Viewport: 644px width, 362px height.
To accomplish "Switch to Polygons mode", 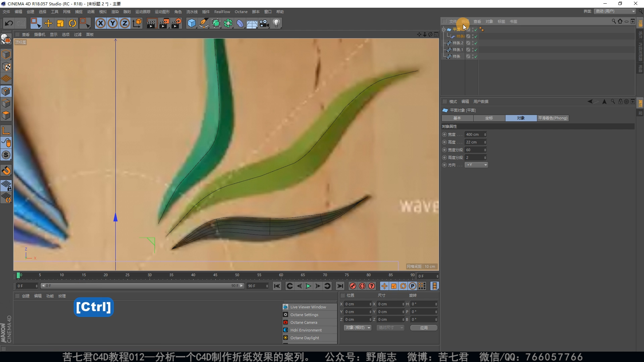I will pyautogui.click(x=6, y=115).
